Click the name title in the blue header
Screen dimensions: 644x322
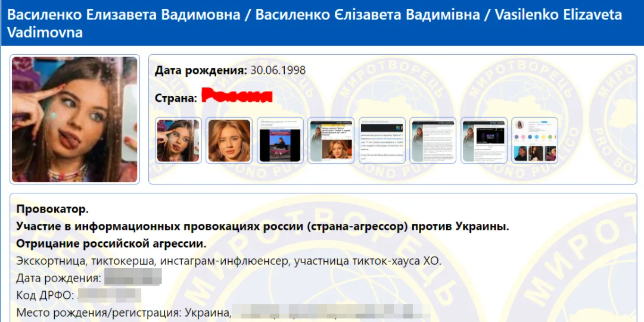point(314,23)
